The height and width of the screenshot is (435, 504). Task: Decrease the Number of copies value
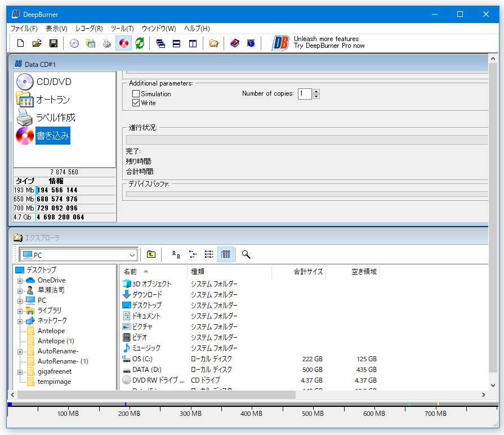[316, 96]
